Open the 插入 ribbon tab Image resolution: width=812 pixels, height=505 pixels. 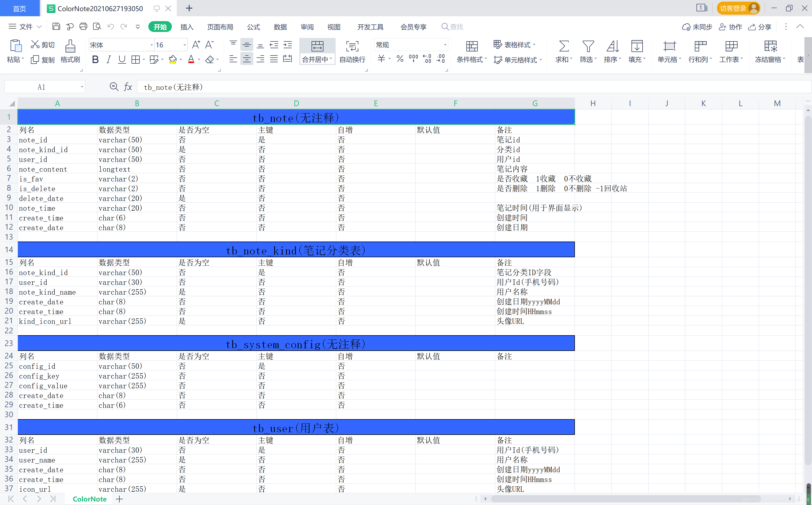187,27
